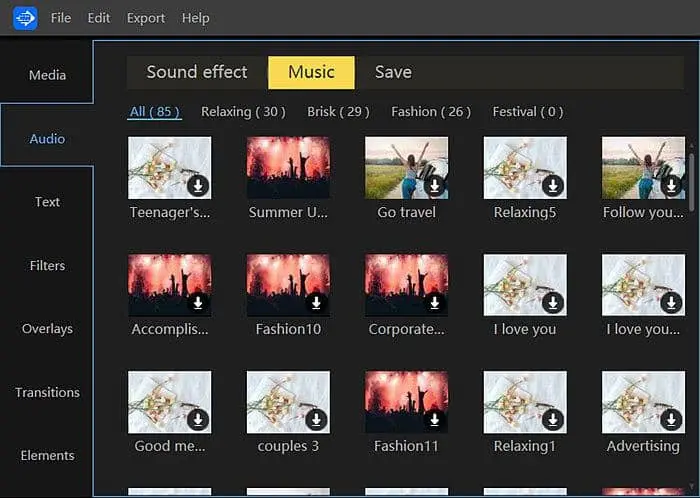Select the Summer U... track thumbnail
The image size is (700, 498).
288,168
